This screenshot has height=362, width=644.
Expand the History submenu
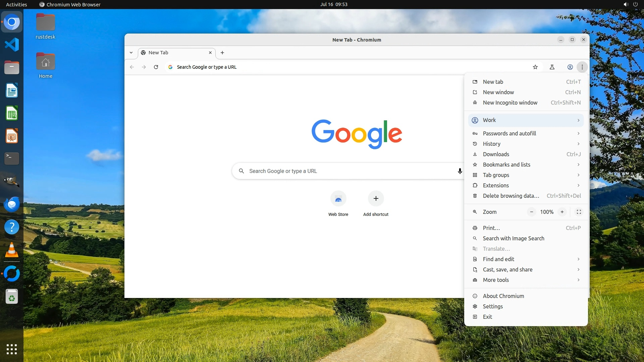pos(526,144)
